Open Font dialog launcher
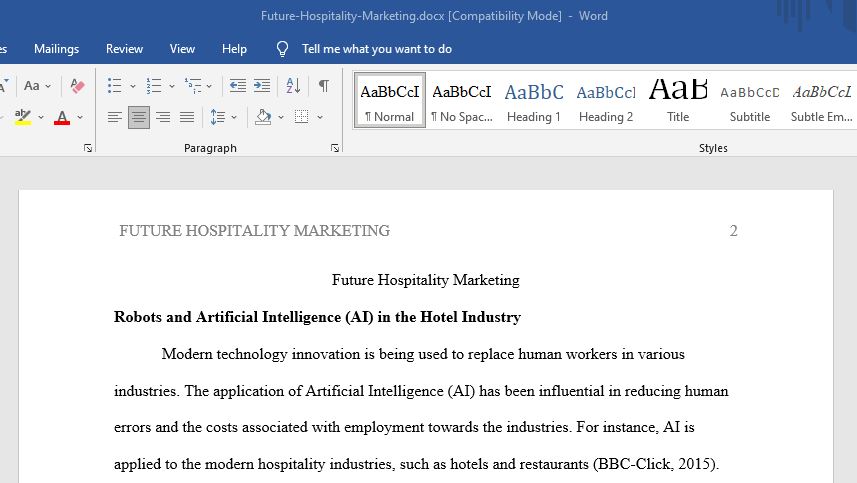The width and height of the screenshot is (857, 483). coord(88,148)
